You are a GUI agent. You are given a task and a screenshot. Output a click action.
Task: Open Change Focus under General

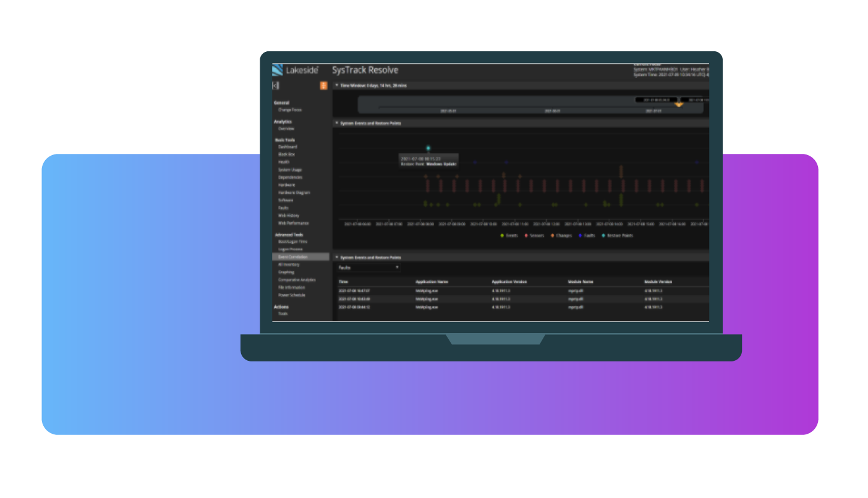[290, 110]
